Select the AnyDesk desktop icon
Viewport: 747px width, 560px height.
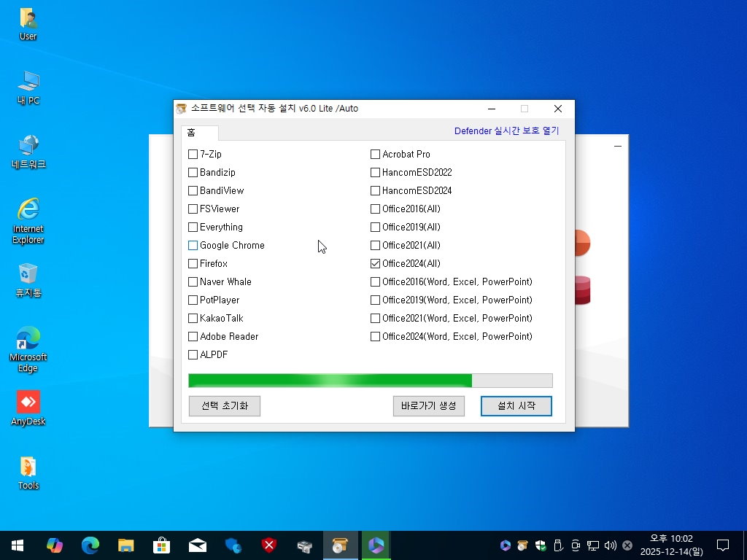28,408
